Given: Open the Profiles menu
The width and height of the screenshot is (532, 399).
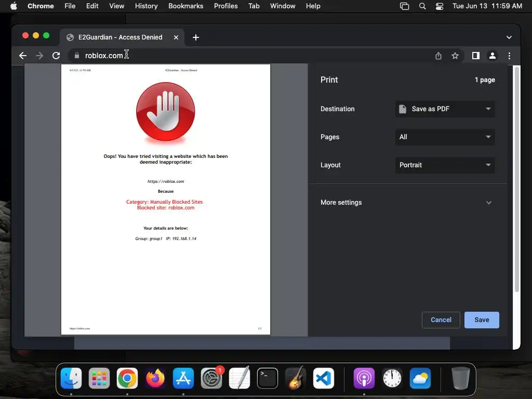Looking at the screenshot, I should [x=225, y=6].
